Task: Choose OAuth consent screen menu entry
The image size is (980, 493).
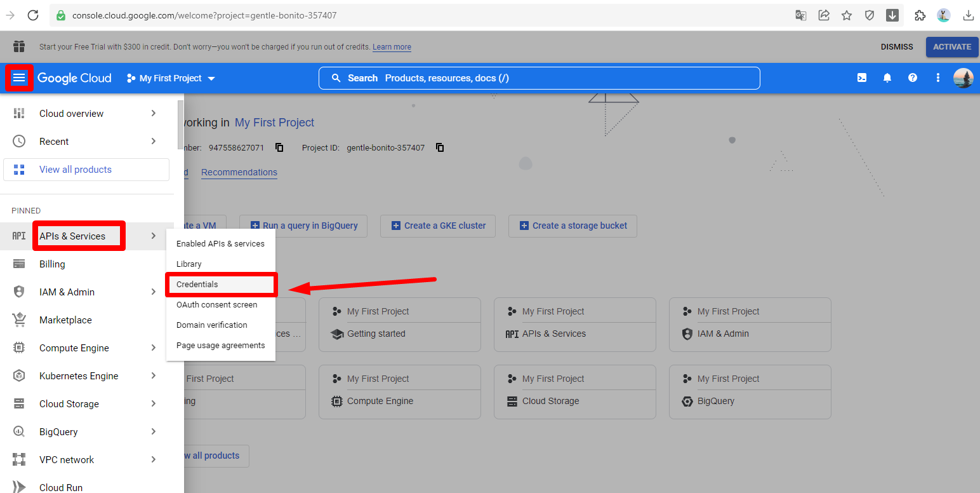Action: click(216, 305)
